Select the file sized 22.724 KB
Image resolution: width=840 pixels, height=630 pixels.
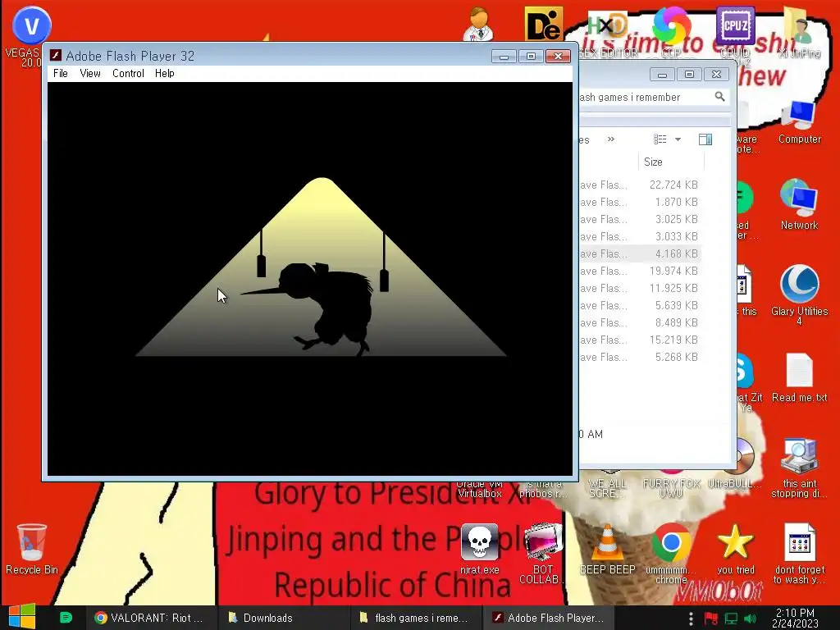[x=640, y=185]
